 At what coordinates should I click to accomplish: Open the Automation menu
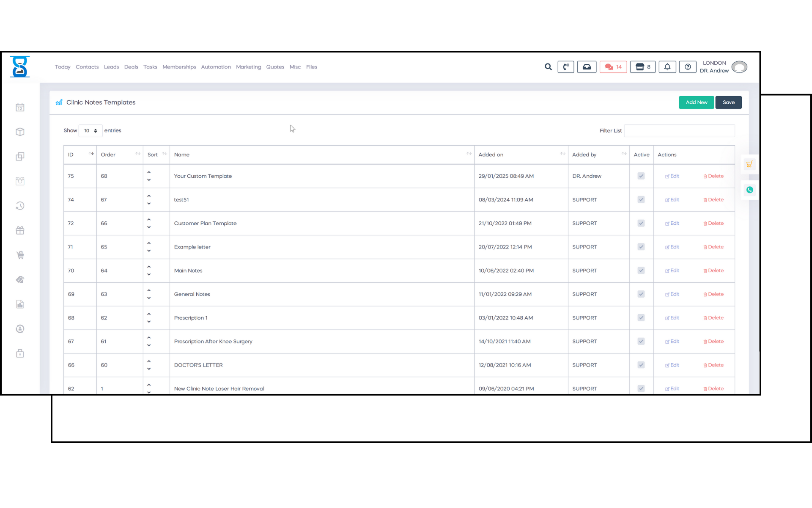point(216,67)
